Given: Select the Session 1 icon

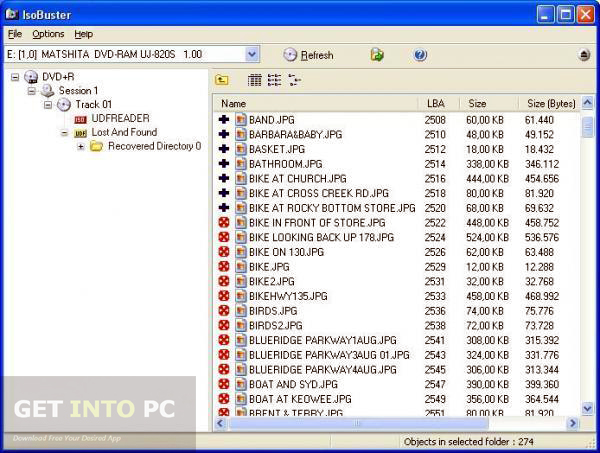Looking at the screenshot, I should click(x=48, y=91).
